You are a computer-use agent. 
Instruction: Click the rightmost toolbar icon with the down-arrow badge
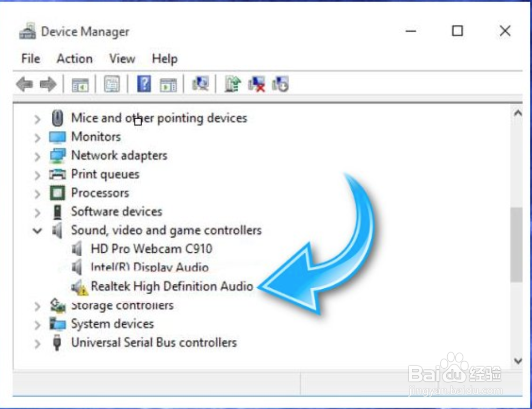[x=280, y=84]
